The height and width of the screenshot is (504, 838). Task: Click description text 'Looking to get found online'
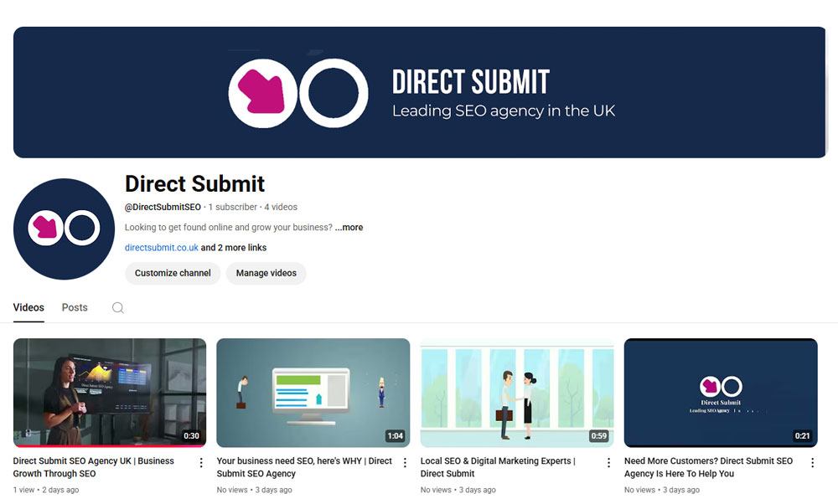(229, 228)
